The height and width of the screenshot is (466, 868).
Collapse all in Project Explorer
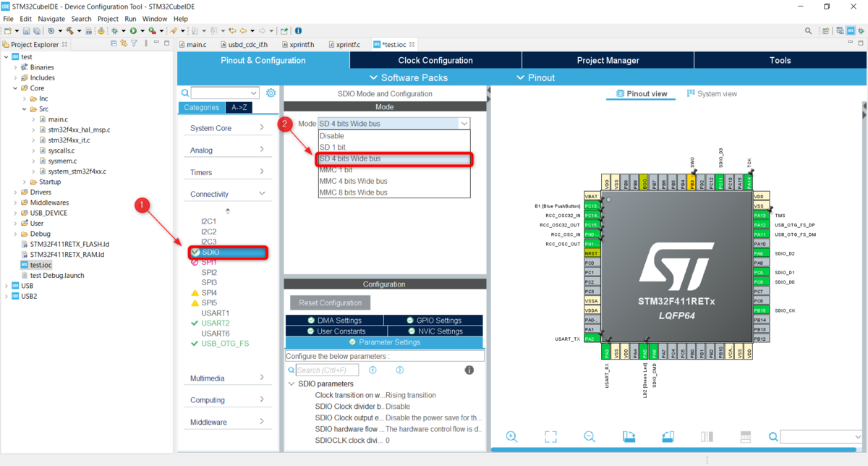point(114,44)
